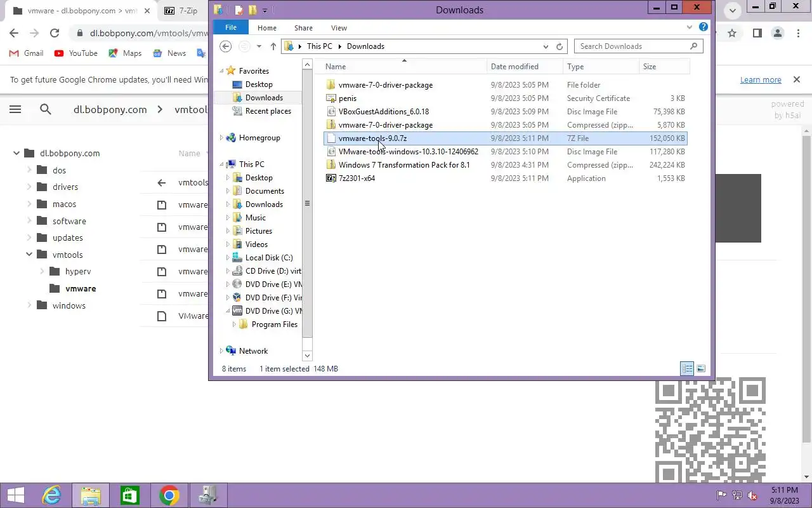
Task: Collapse vmtools folder in bobpony sidebar
Action: point(29,255)
